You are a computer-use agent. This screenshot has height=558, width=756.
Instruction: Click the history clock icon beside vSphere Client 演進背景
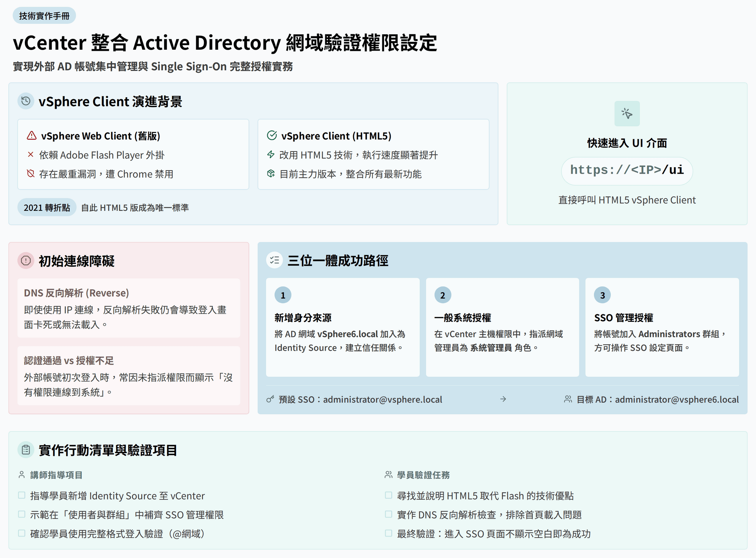point(26,101)
